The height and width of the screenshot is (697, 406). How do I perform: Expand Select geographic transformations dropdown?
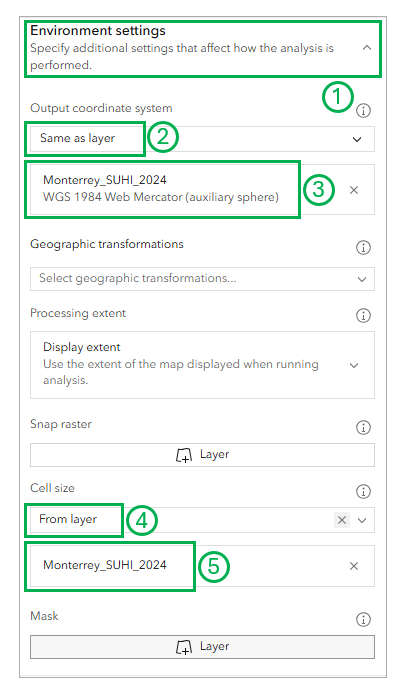click(202, 279)
